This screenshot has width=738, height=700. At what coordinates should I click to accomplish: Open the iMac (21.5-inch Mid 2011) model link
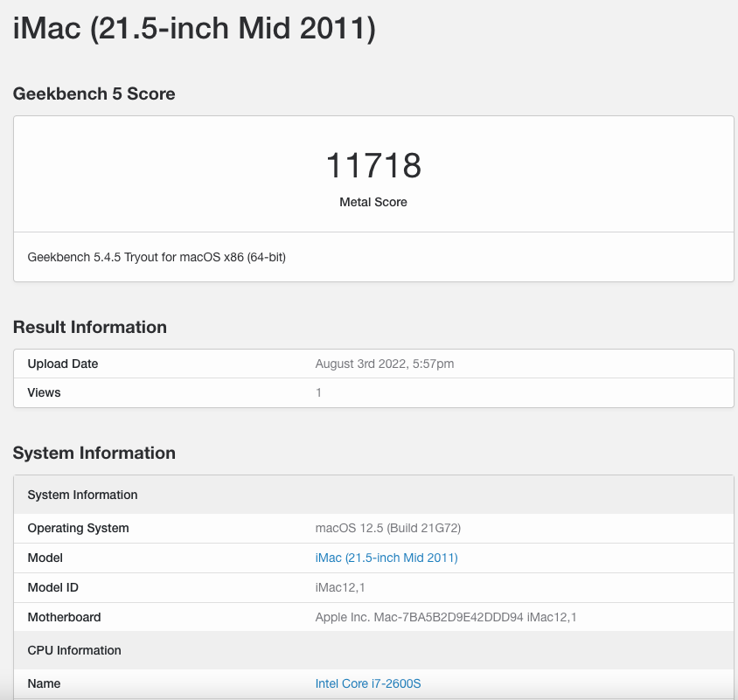click(386, 558)
